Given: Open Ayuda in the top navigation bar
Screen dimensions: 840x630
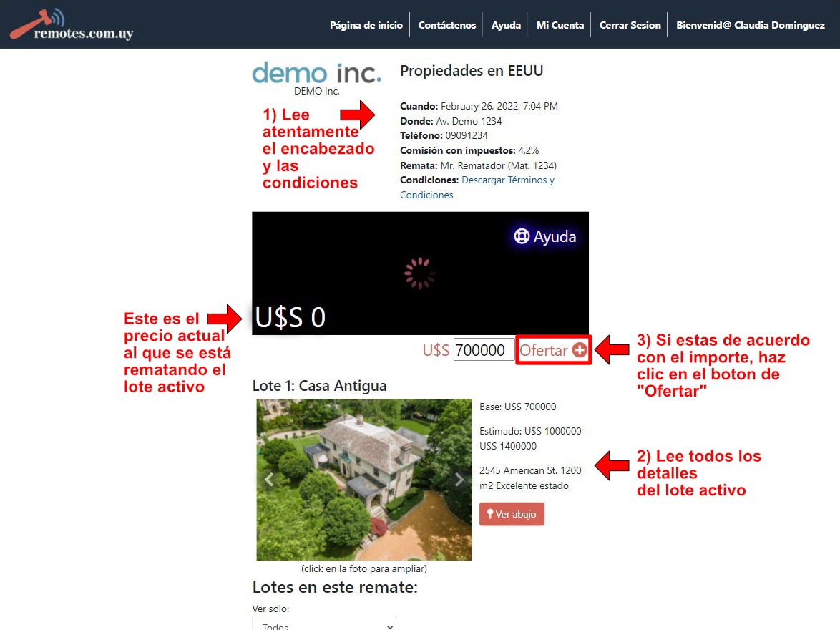Looking at the screenshot, I should [506, 25].
